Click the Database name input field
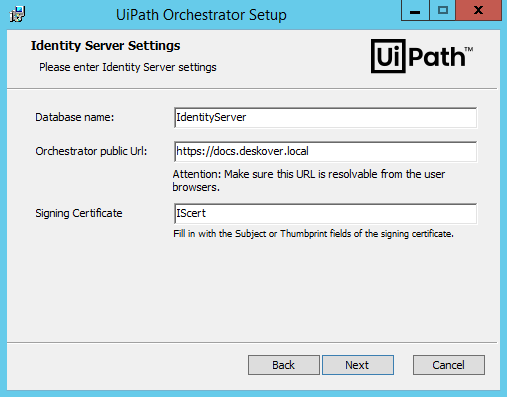The height and width of the screenshot is (397, 507). pyautogui.click(x=325, y=117)
